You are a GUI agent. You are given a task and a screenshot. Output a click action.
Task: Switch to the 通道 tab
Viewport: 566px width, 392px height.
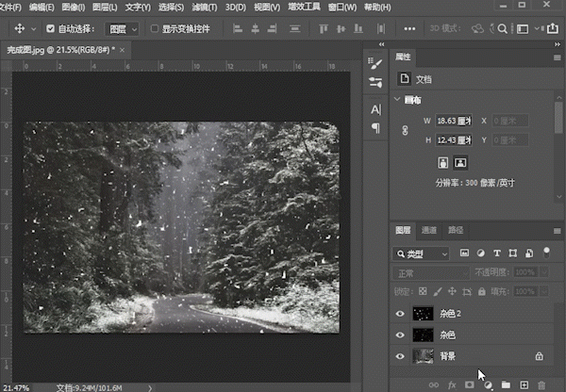click(x=429, y=230)
